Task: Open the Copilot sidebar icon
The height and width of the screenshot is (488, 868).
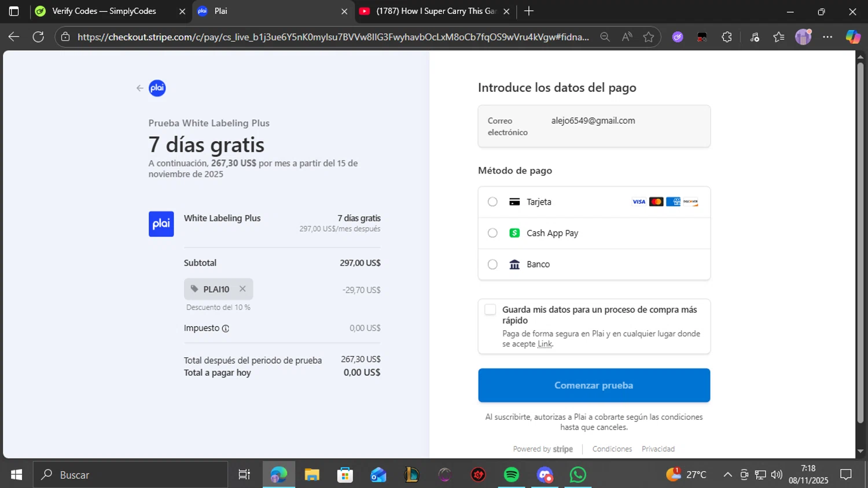Action: 853,37
